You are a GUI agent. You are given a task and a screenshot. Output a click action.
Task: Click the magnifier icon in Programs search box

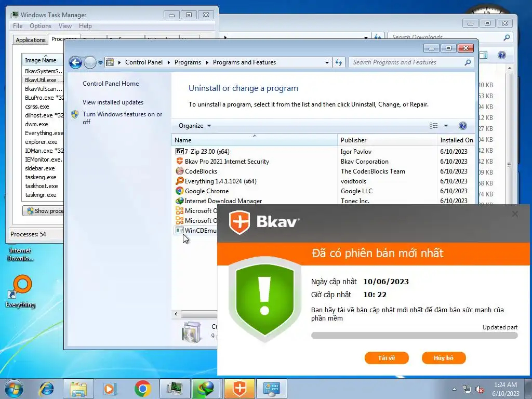(468, 62)
